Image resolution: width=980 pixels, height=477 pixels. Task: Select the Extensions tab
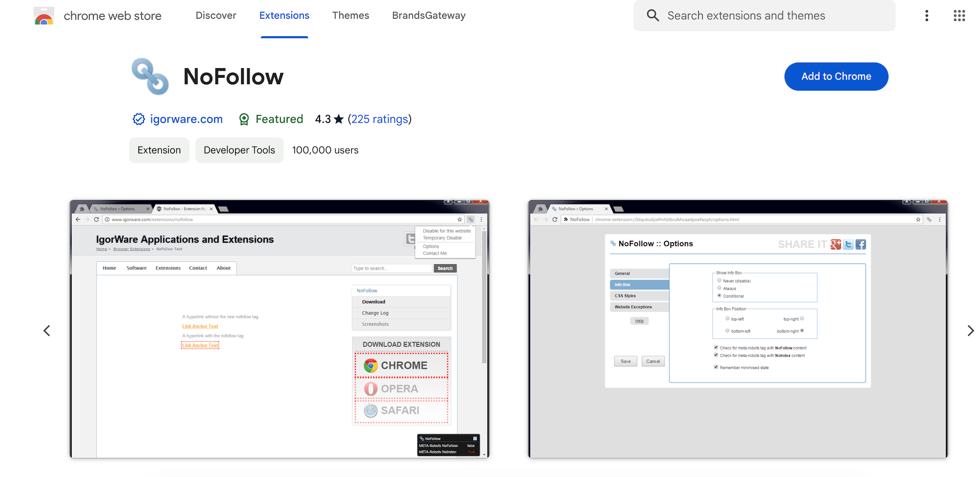click(x=284, y=16)
